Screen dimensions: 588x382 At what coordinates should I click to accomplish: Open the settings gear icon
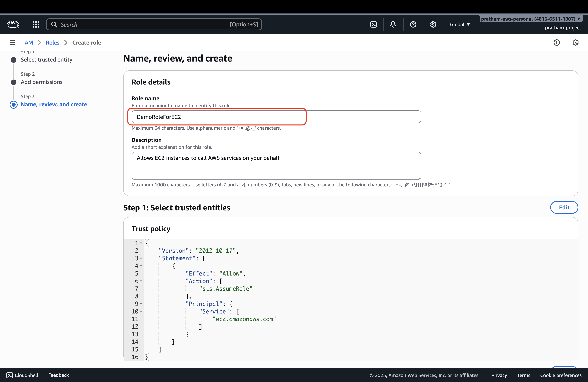[x=433, y=24]
